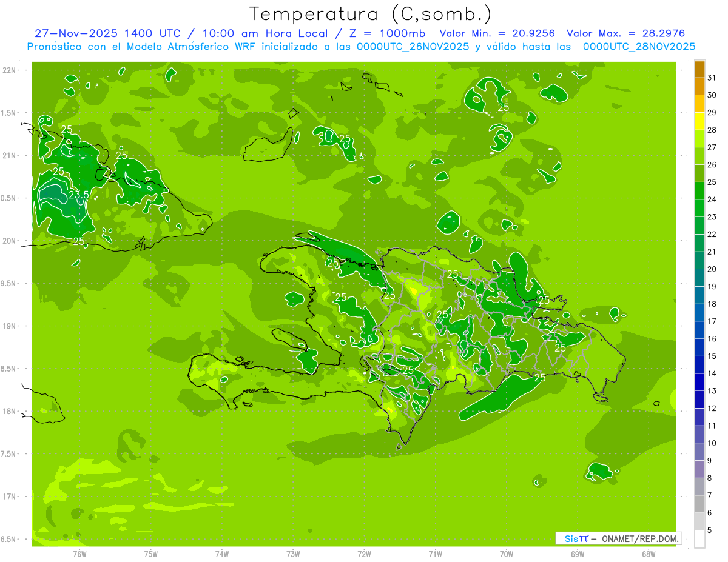Pick the purple swatch between 9 and 10
Image resolution: width=728 pixels, height=562 pixels.
tap(699, 452)
